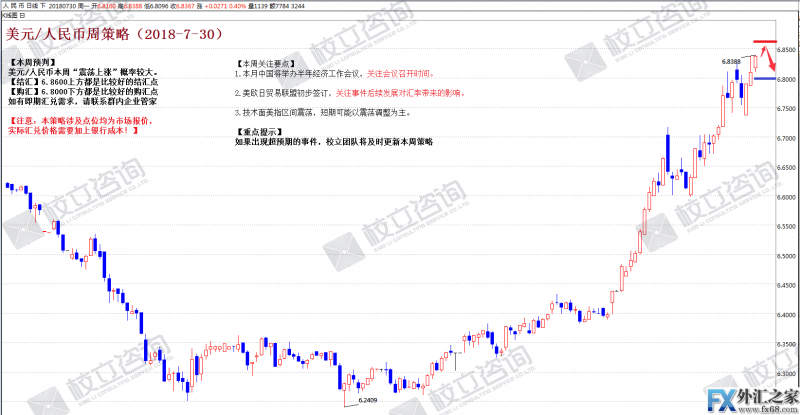Click the line mentioning “震荡上涨”概率较大
800x415 pixels.
83,72
